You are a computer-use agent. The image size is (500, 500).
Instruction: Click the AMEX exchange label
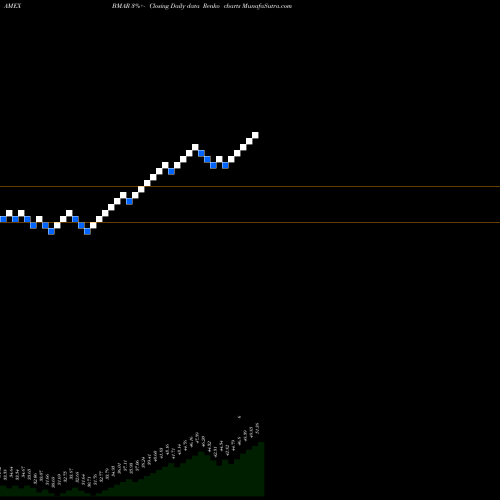point(12,6)
